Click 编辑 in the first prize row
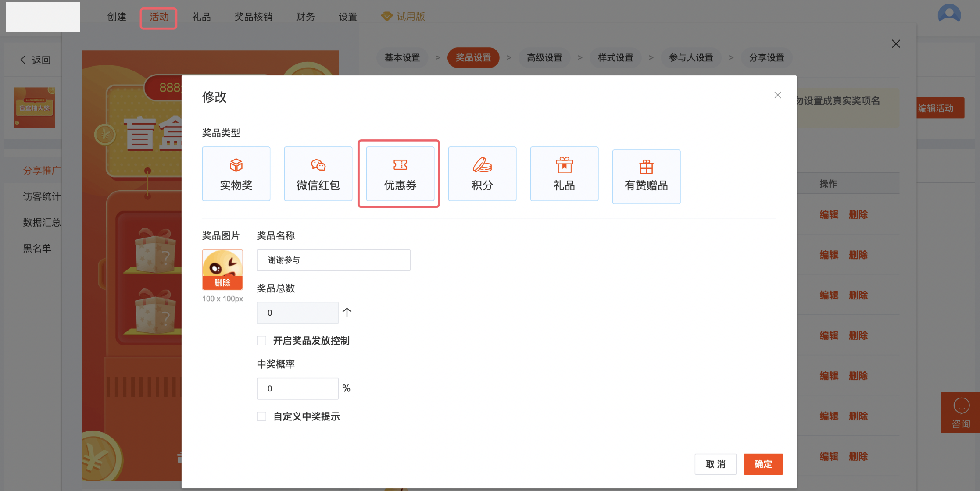980x491 pixels. (829, 215)
